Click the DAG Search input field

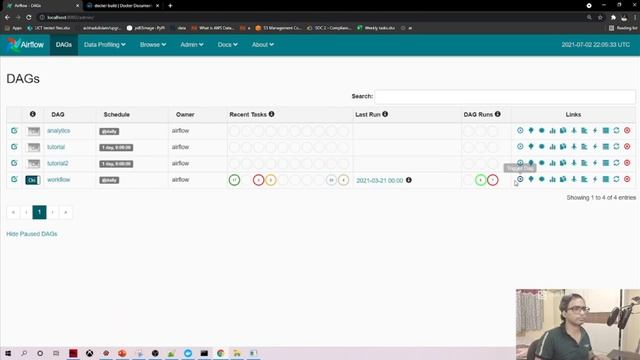505,97
